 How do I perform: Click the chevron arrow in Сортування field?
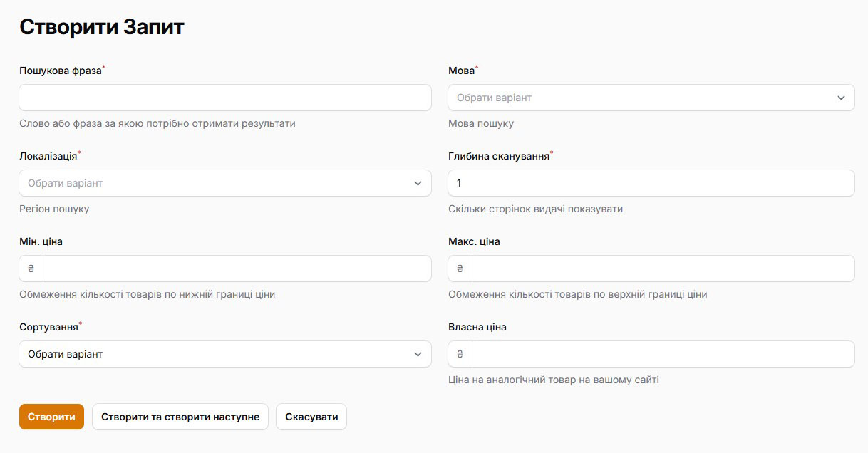[418, 354]
